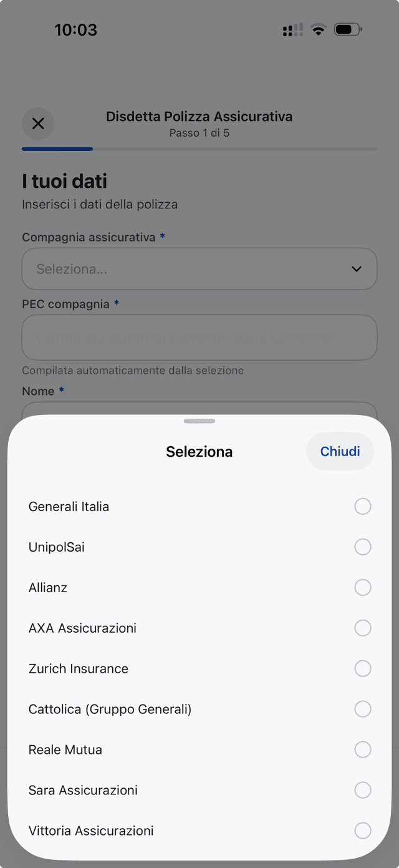Tap the battery status icon
This screenshot has height=868, width=399.
(x=348, y=29)
